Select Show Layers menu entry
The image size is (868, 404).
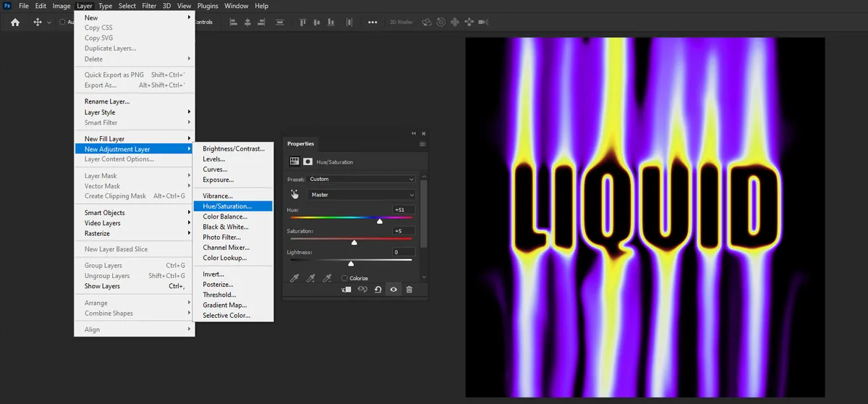click(x=135, y=286)
